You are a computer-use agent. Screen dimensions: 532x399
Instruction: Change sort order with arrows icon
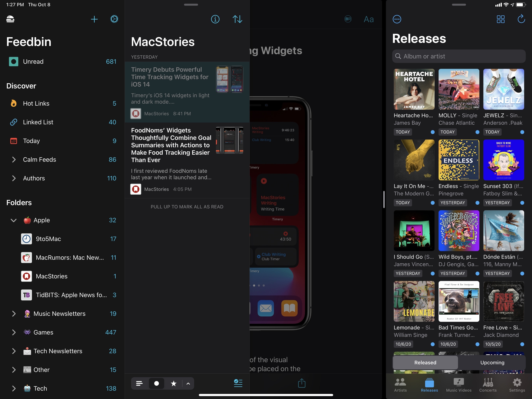[237, 19]
